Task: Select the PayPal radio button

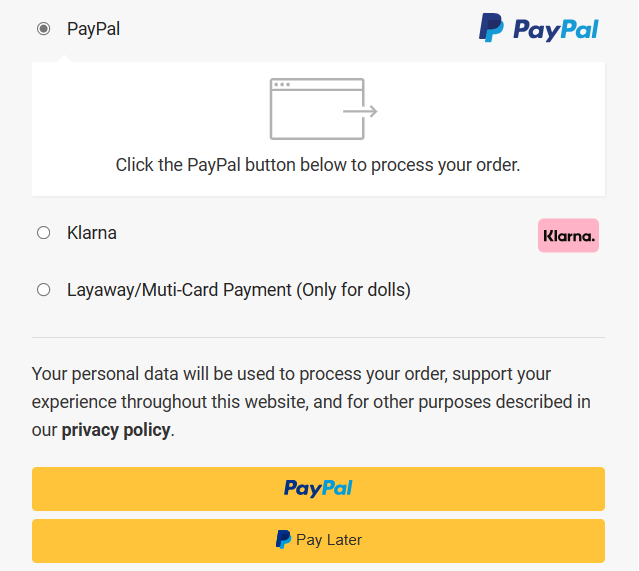Action: [44, 29]
